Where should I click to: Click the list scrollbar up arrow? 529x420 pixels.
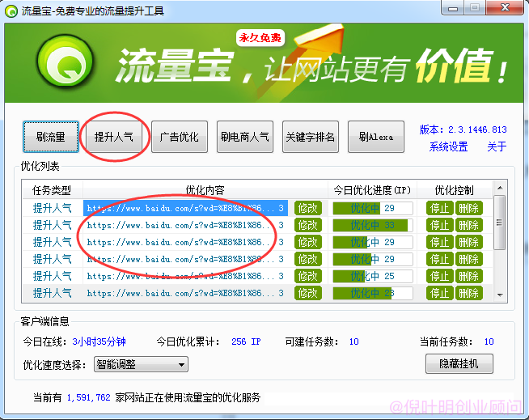(x=500, y=188)
